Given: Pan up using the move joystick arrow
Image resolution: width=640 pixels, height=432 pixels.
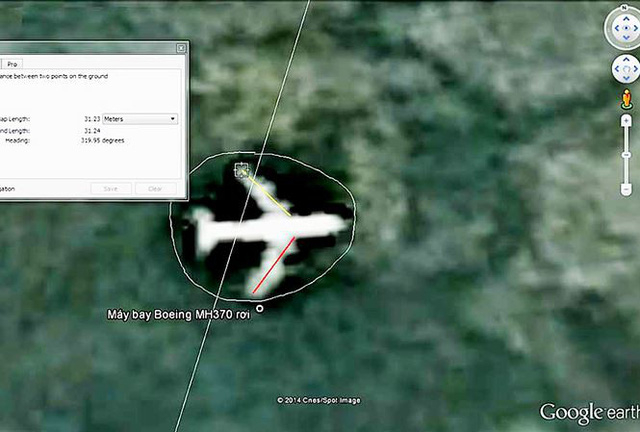Looking at the screenshot, I should click(x=625, y=58).
